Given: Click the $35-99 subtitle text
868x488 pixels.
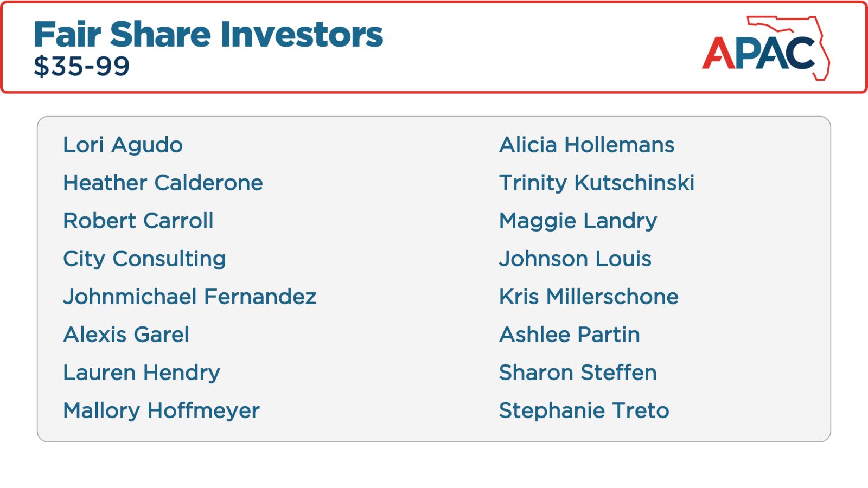Looking at the screenshot, I should point(82,67).
